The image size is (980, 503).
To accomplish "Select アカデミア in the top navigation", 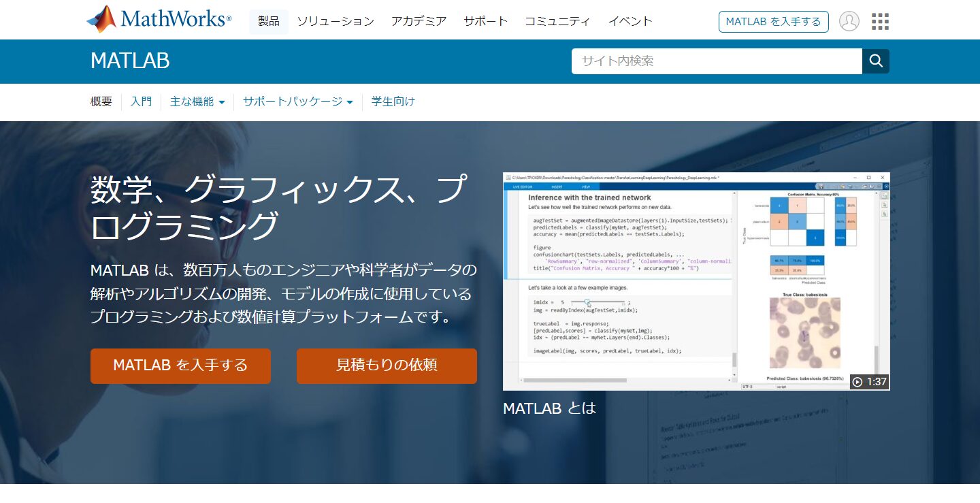I will (x=419, y=22).
